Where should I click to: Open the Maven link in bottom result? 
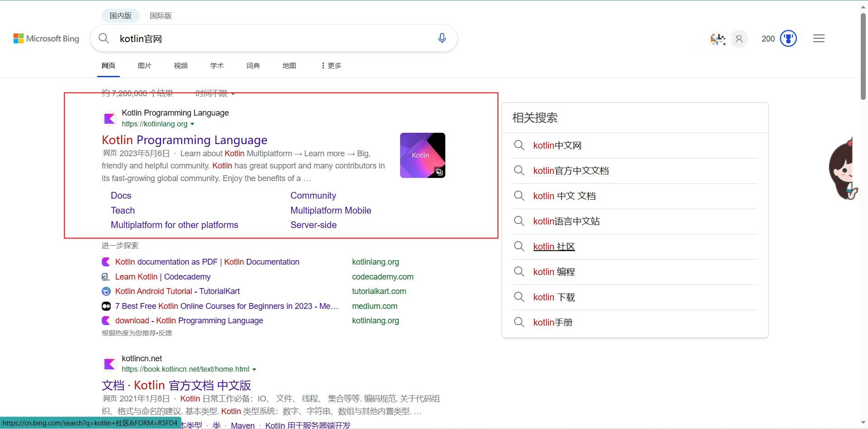(x=243, y=425)
